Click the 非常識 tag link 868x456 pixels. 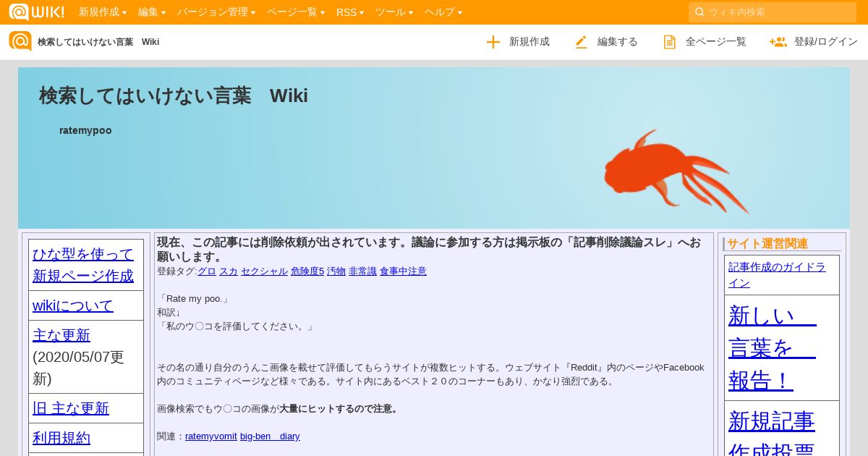(x=362, y=271)
